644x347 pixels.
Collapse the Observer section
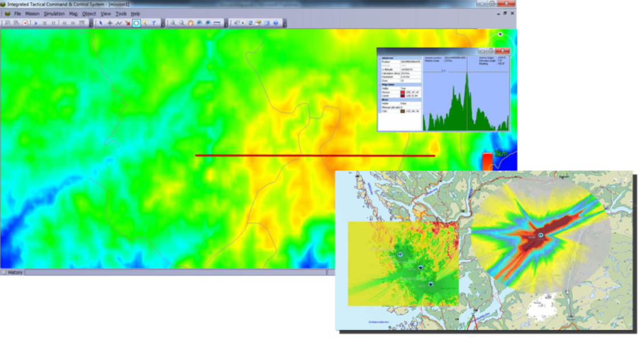(x=380, y=58)
